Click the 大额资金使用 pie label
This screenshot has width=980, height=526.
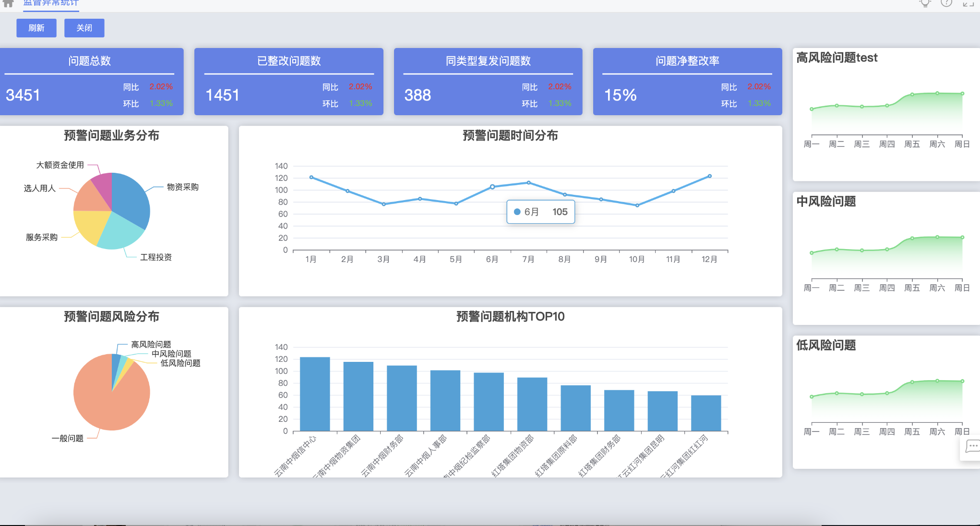click(x=60, y=165)
